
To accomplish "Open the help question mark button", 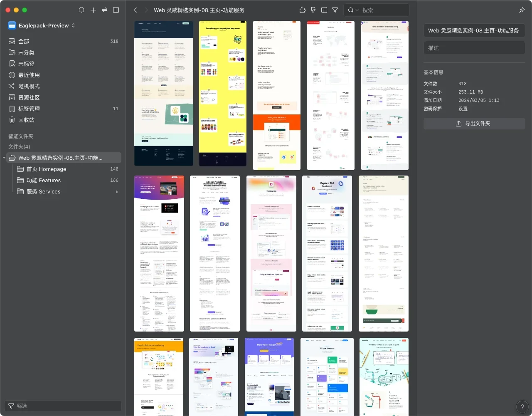I will click(x=522, y=407).
